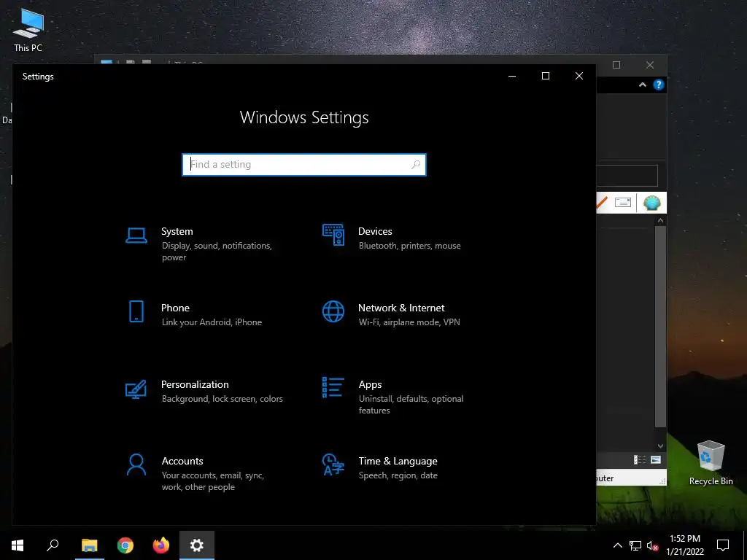The width and height of the screenshot is (747, 560).
Task: Close the File Explorer window behind Settings
Action: click(x=650, y=65)
